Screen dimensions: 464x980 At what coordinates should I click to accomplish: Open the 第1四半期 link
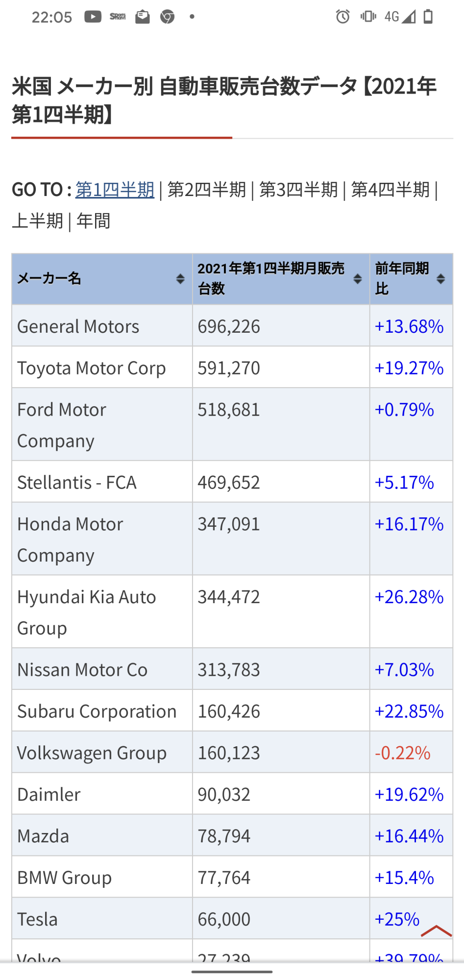click(x=115, y=190)
